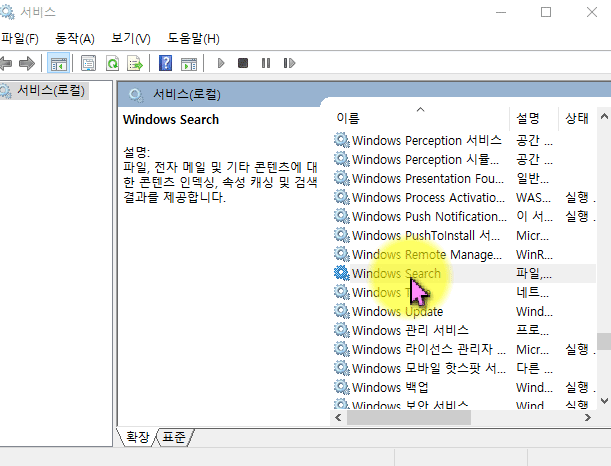The height and width of the screenshot is (466, 611).
Task: Open the 도움말(H) menu
Action: click(x=193, y=39)
